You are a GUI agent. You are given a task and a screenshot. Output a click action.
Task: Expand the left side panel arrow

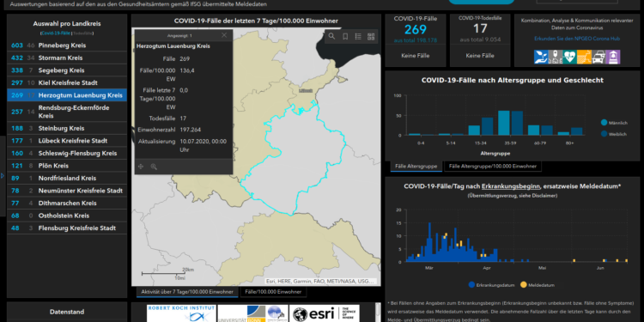tap(3, 176)
